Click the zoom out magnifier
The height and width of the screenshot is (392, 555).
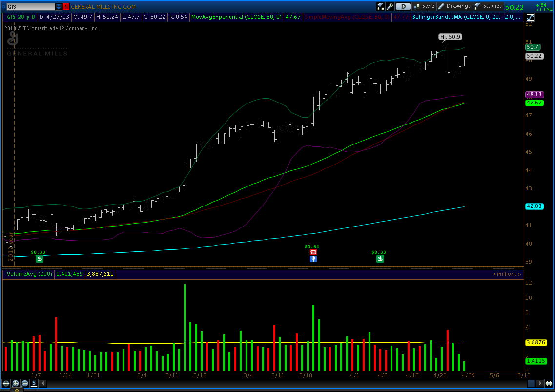(25, 383)
